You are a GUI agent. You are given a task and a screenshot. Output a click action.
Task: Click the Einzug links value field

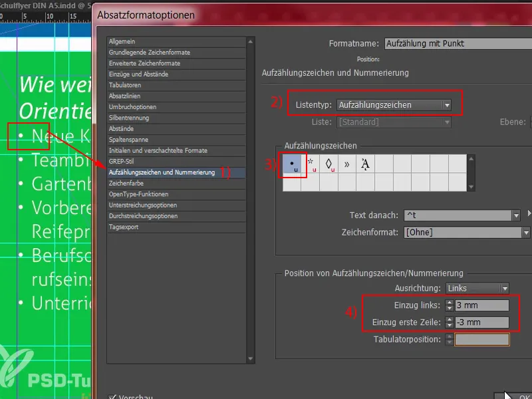[x=481, y=305]
